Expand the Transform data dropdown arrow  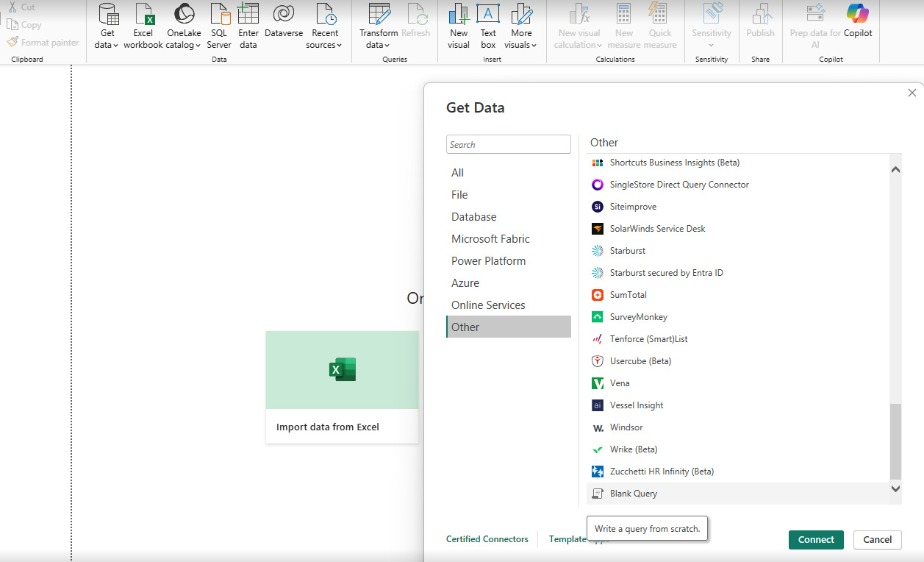(x=387, y=46)
